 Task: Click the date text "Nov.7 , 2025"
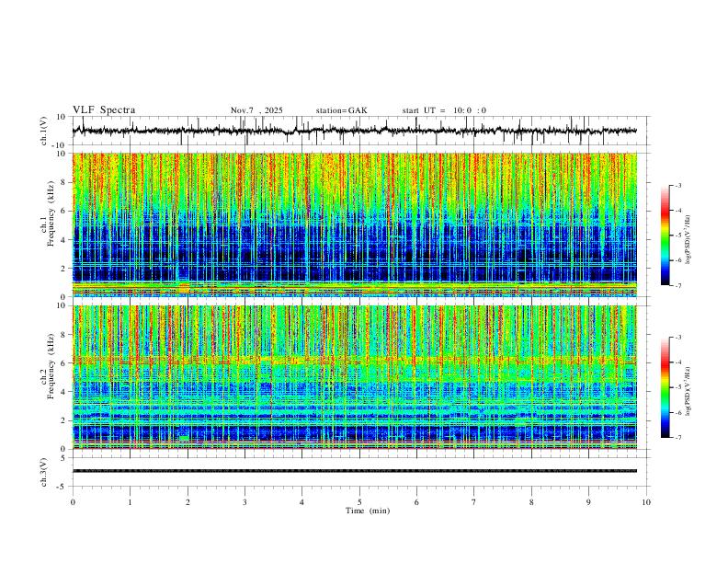(256, 110)
